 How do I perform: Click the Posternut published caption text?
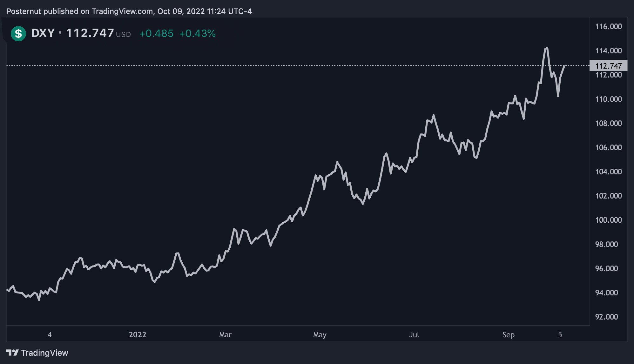[129, 11]
